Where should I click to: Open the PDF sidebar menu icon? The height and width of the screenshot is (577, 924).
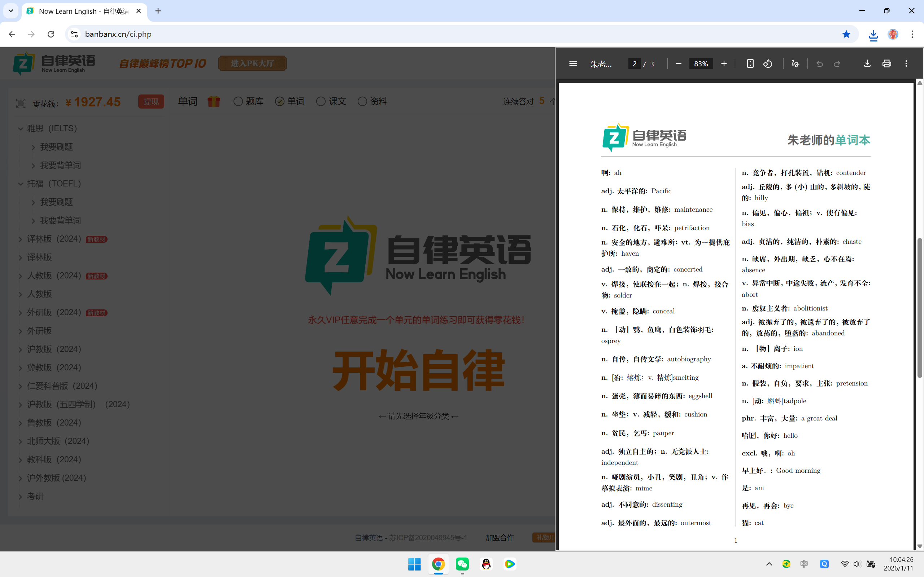pyautogui.click(x=573, y=64)
